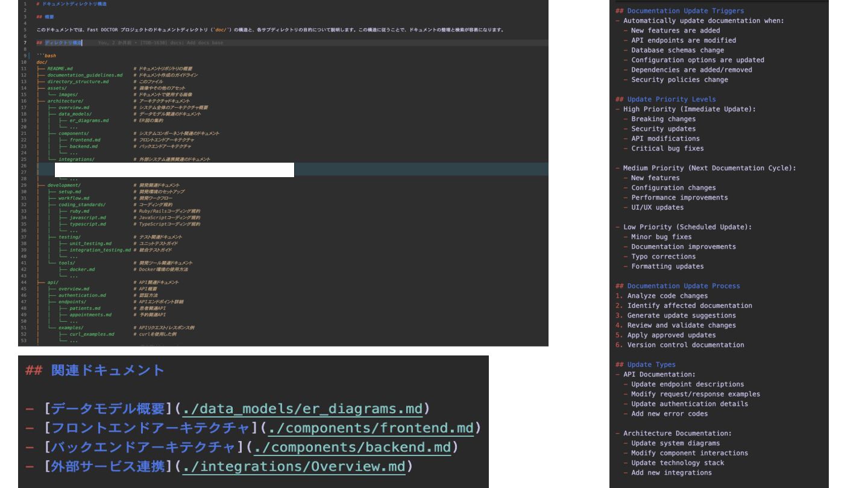Click 'Update system diagrams' line
This screenshot has width=868, height=488.
pos(675,443)
